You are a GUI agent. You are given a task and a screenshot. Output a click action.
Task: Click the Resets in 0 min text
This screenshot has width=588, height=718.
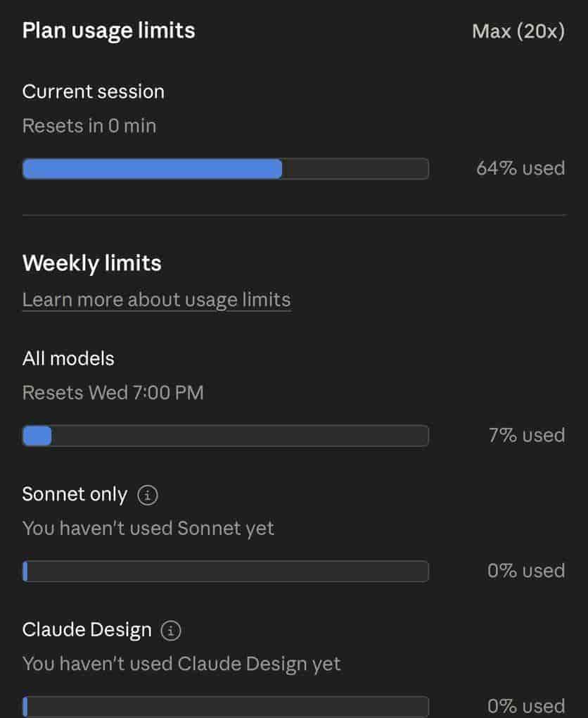[x=89, y=126]
